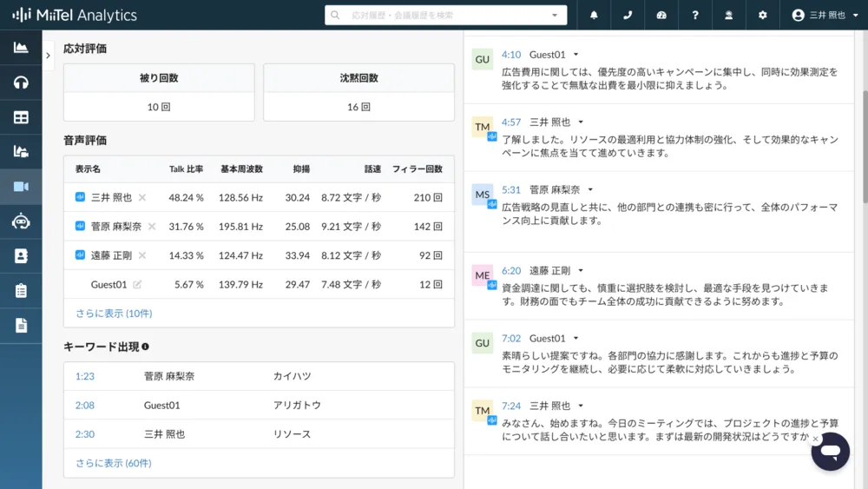Open the video meeting icon in sidebar

click(x=21, y=187)
